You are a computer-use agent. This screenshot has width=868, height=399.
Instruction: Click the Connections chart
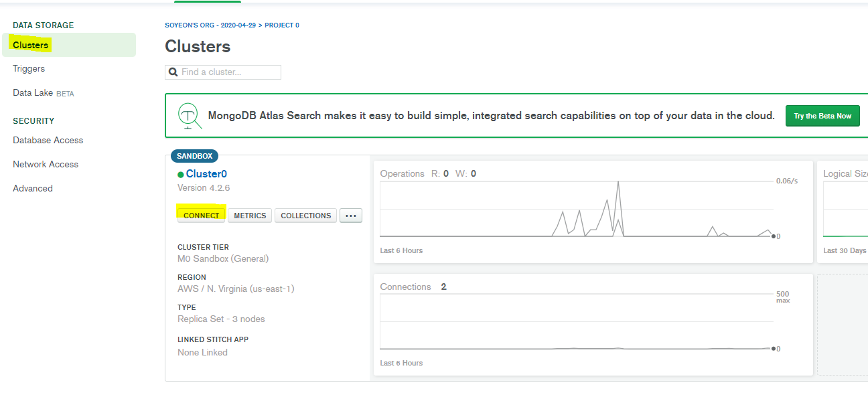point(577,322)
